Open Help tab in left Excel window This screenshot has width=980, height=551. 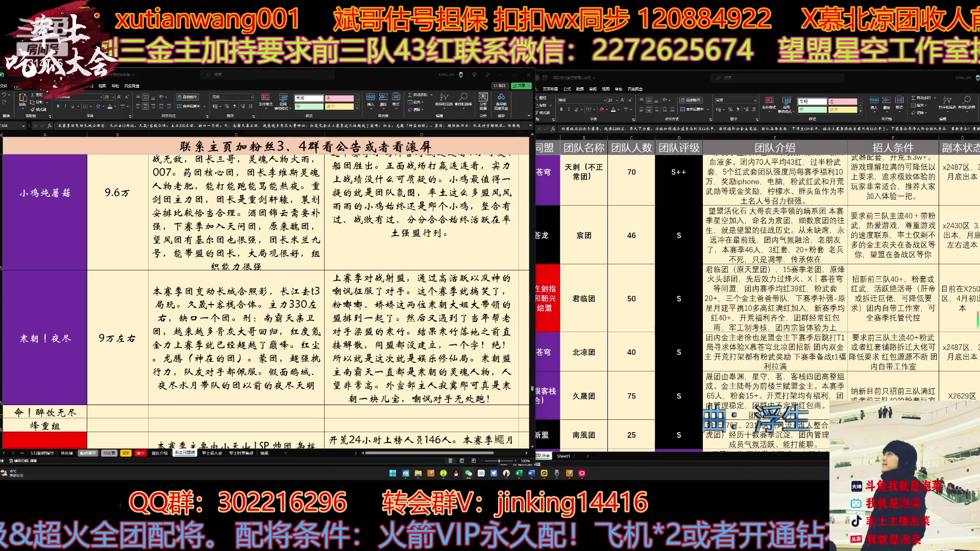(115, 86)
